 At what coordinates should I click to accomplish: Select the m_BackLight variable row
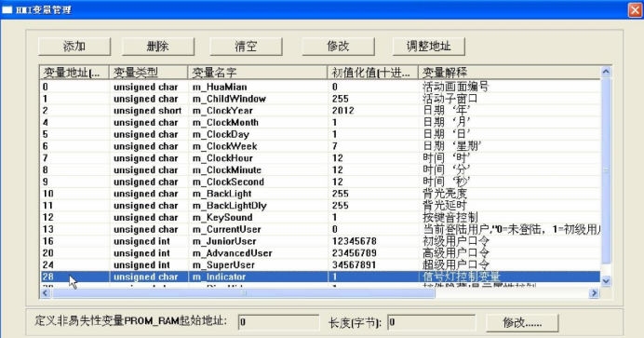point(320,194)
